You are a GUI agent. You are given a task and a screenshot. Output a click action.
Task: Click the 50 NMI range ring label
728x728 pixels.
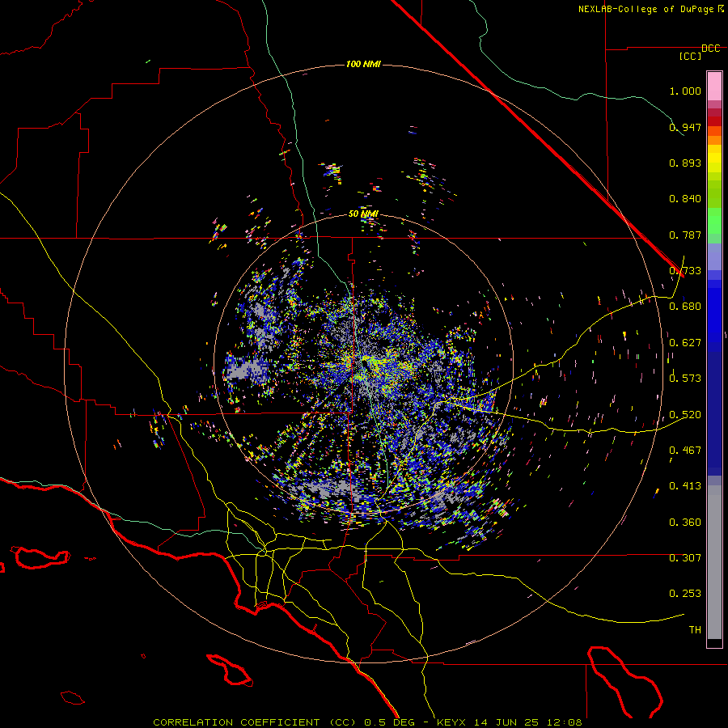(363, 214)
